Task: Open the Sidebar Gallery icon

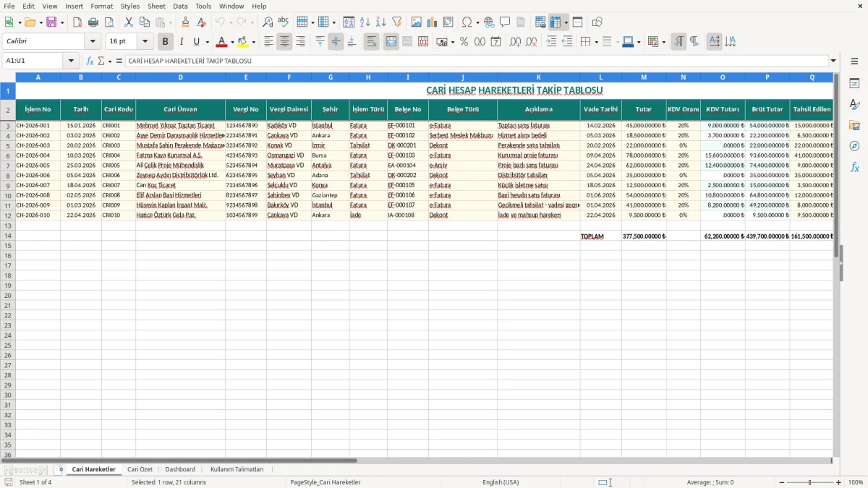Action: coord(854,125)
